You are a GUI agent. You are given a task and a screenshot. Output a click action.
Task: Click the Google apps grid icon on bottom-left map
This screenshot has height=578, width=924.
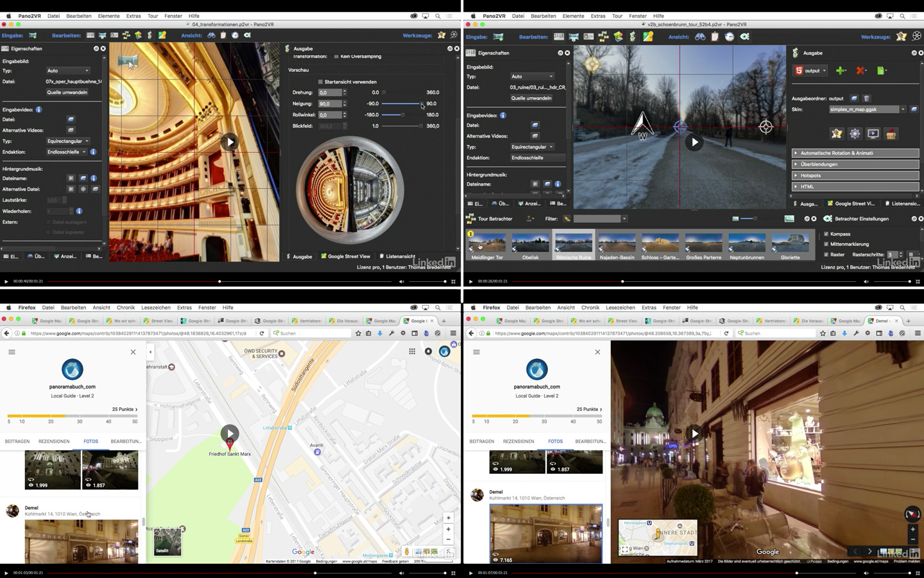[412, 351]
